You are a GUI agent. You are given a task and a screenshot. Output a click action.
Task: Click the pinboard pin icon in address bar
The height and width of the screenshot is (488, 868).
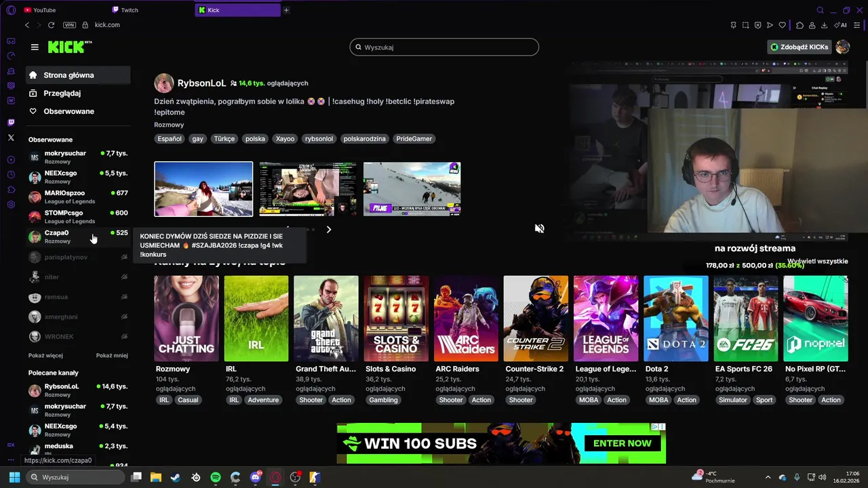pyautogui.click(x=733, y=25)
